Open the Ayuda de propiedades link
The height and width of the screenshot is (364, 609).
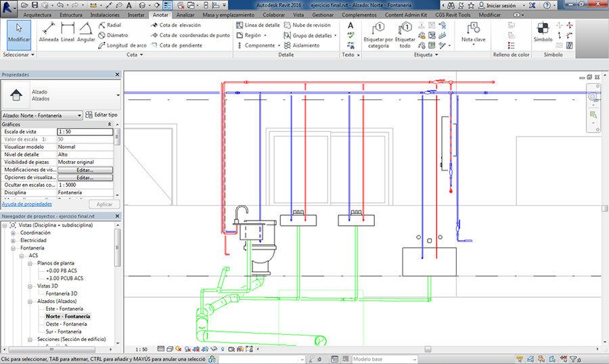point(27,204)
